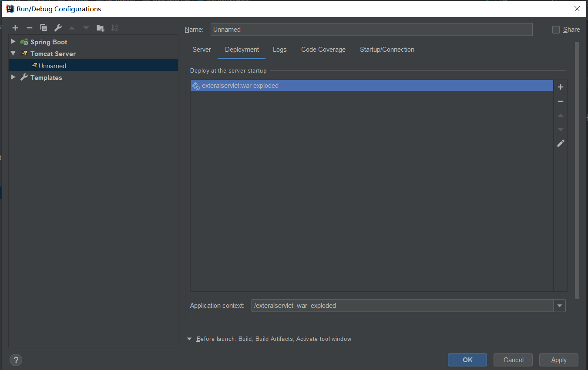Select the Spring Boot tree item

pos(49,42)
